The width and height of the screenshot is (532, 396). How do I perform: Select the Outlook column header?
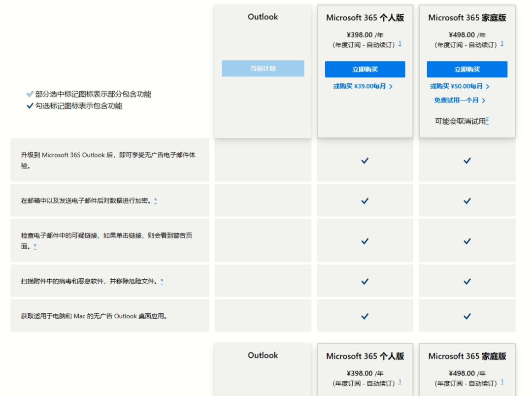(x=263, y=17)
